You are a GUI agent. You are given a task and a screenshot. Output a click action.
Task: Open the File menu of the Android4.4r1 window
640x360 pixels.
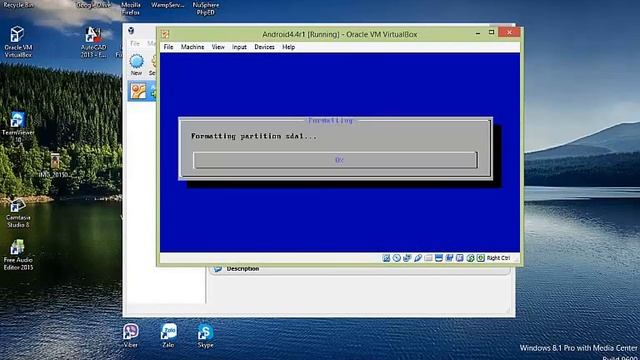[168, 47]
